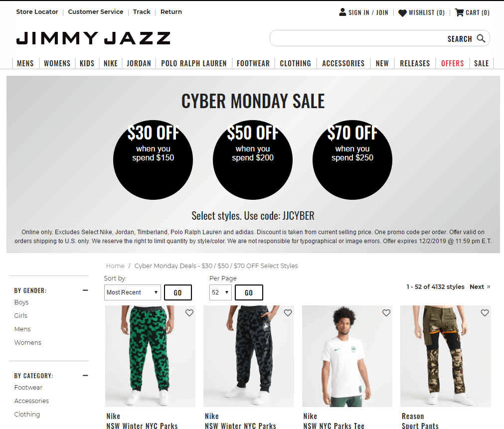Wishlist the Reason Sport Pants
The height and width of the screenshot is (429, 504).
click(x=485, y=313)
